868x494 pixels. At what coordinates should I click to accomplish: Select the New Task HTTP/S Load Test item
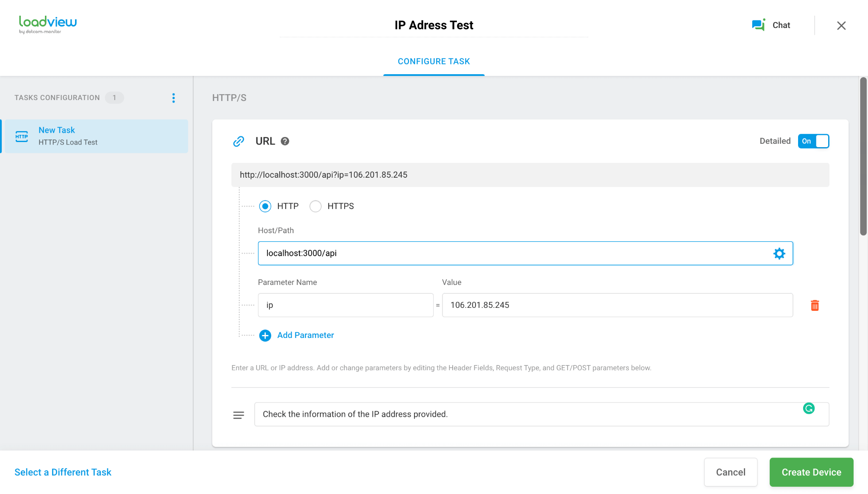(95, 135)
